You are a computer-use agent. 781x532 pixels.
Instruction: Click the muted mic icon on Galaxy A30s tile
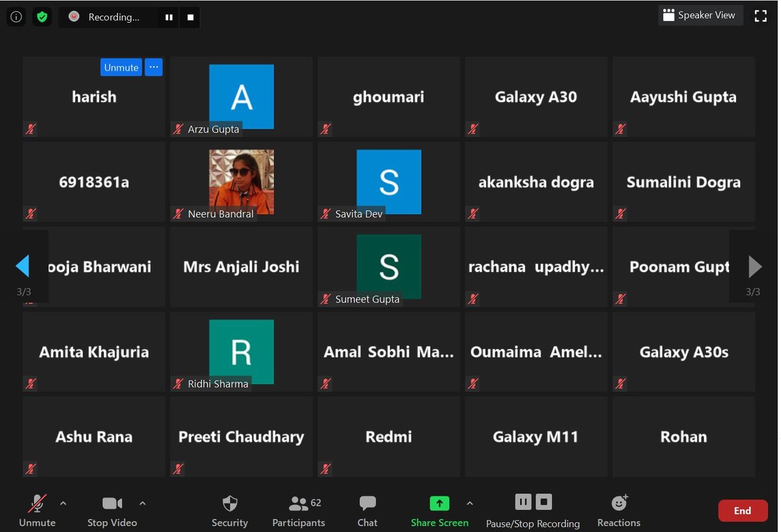[x=621, y=384]
